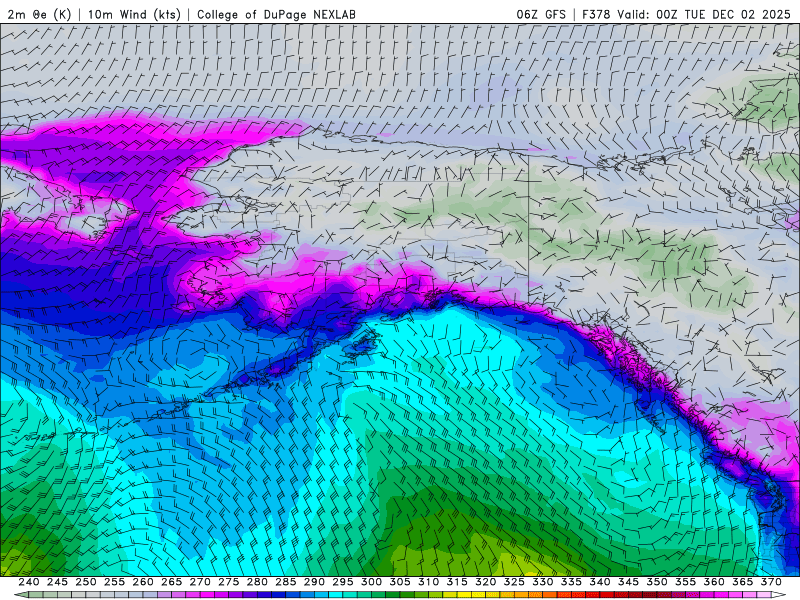This screenshot has width=800, height=600.
Task: Click the '10m Wind (kts)' title label
Action: point(134,14)
